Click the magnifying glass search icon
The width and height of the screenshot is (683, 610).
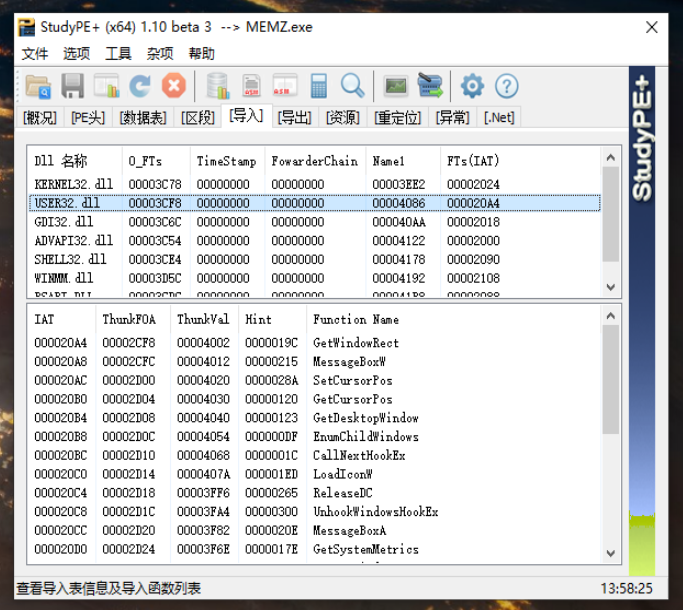352,85
